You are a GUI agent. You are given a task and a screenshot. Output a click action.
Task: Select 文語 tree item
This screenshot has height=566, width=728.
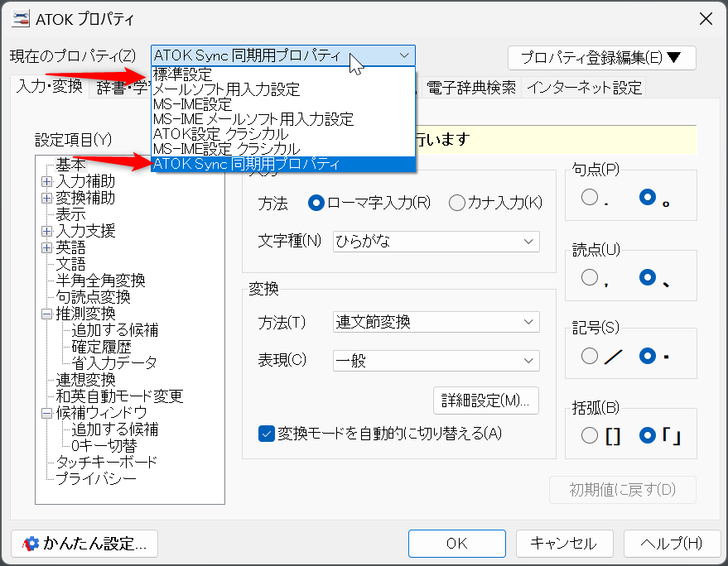coord(70,264)
